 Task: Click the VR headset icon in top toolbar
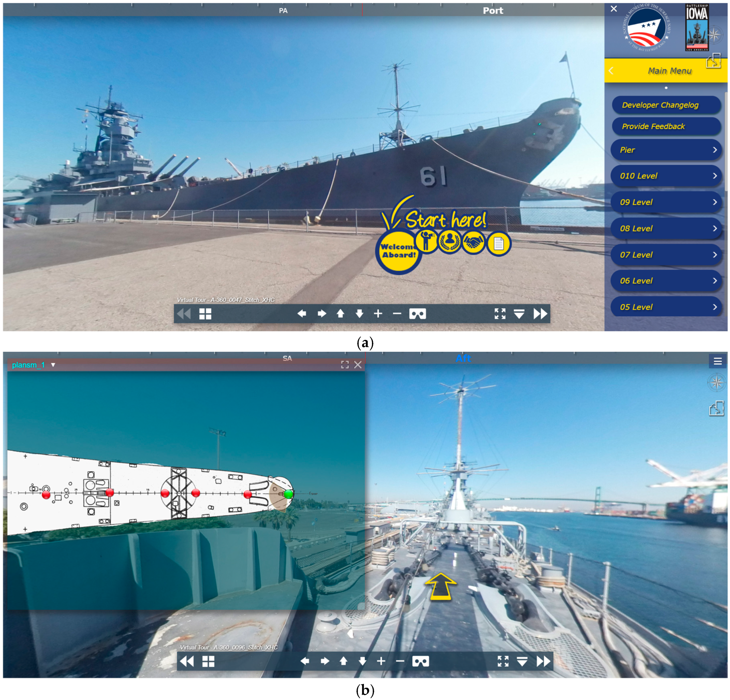pos(417,314)
